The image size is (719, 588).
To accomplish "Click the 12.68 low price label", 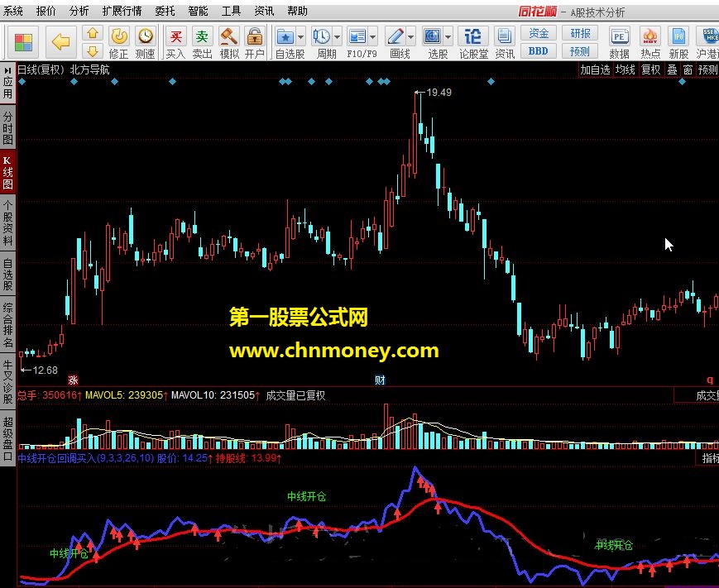I will point(46,370).
